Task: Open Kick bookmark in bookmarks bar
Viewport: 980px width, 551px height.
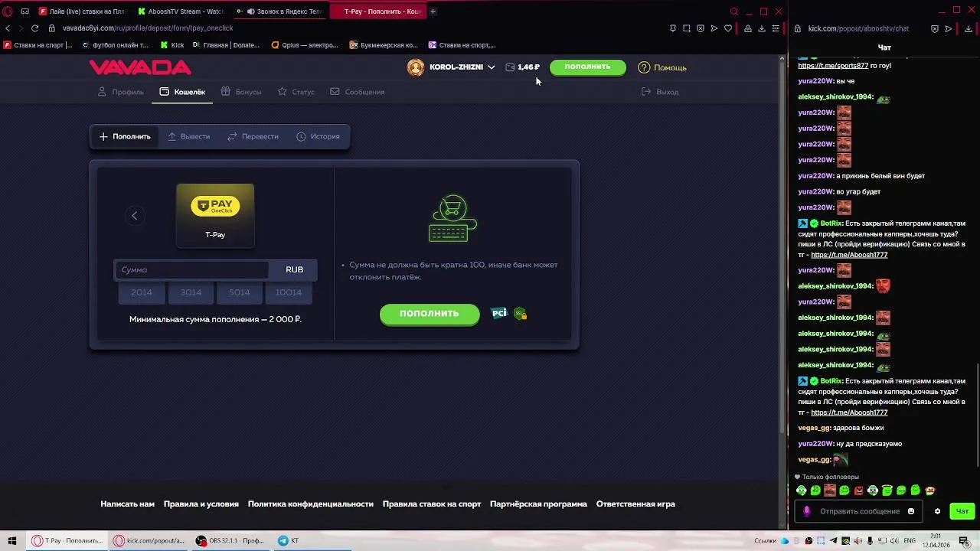Action: [x=172, y=45]
